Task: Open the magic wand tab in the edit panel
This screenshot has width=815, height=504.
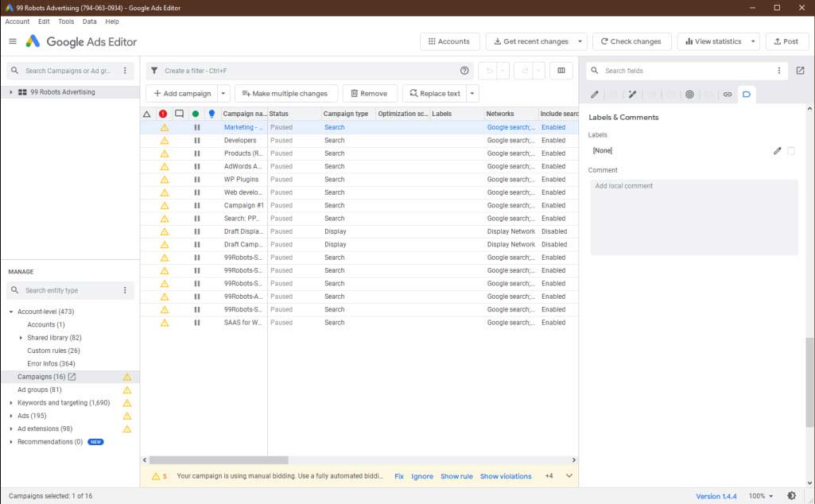Action: 632,95
